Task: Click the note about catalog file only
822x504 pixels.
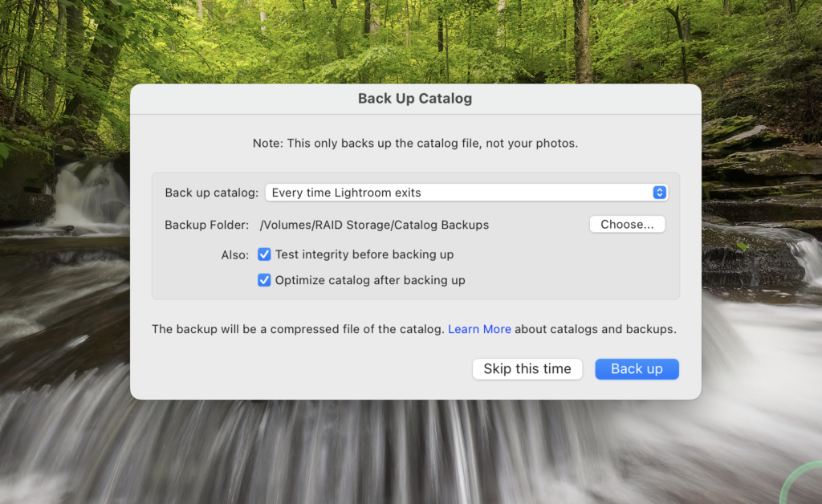Action: coord(415,143)
